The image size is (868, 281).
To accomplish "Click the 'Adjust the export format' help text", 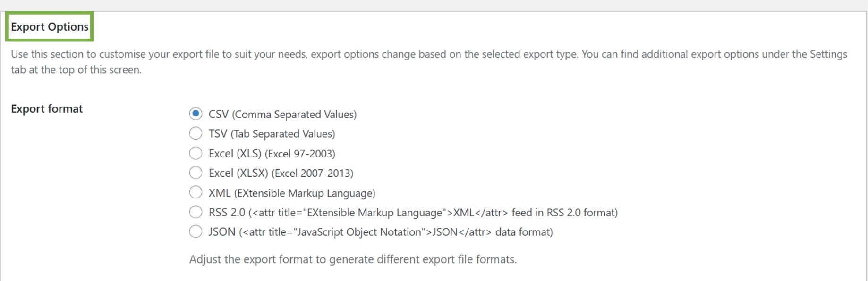I will (x=353, y=259).
